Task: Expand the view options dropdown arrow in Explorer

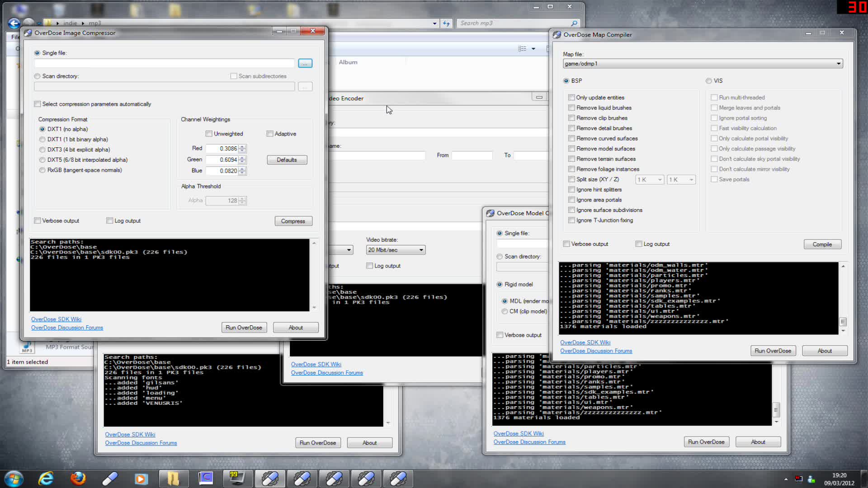Action: (533, 48)
